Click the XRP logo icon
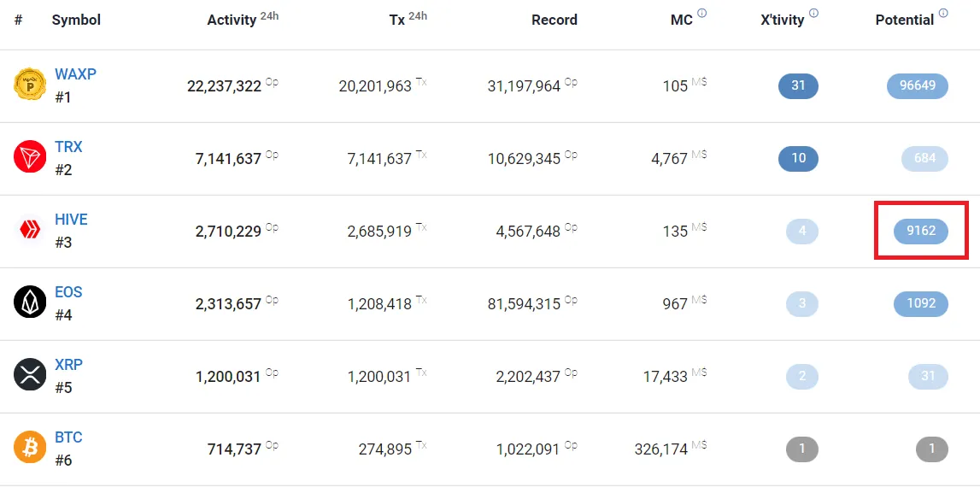This screenshot has height=493, width=980. 30,375
